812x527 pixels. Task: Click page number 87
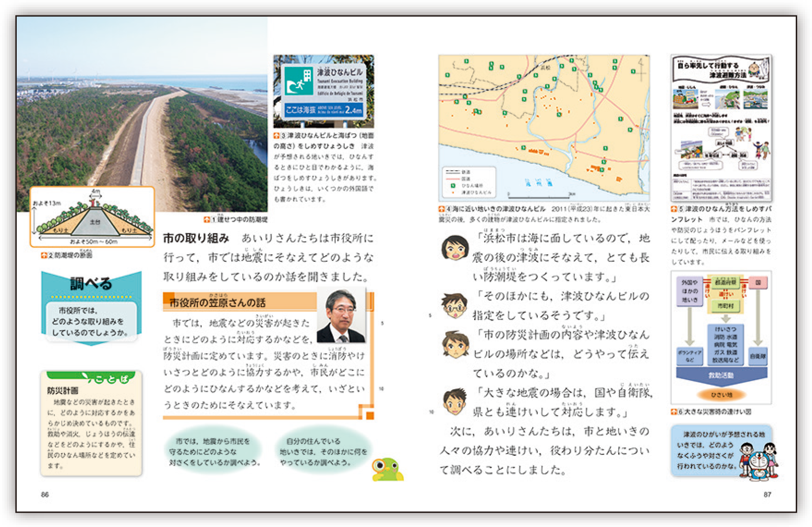767,494
